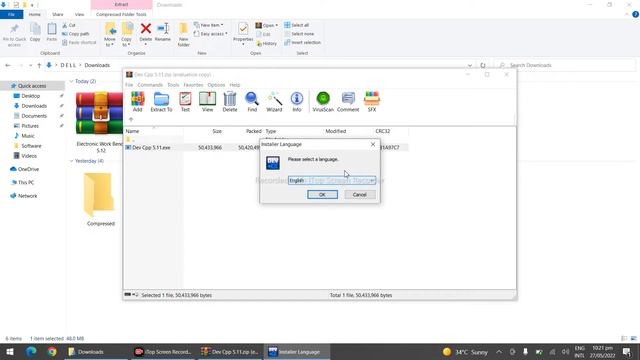Select Dev Cpp 5.11.exe file row
640x360 pixels.
(266, 147)
